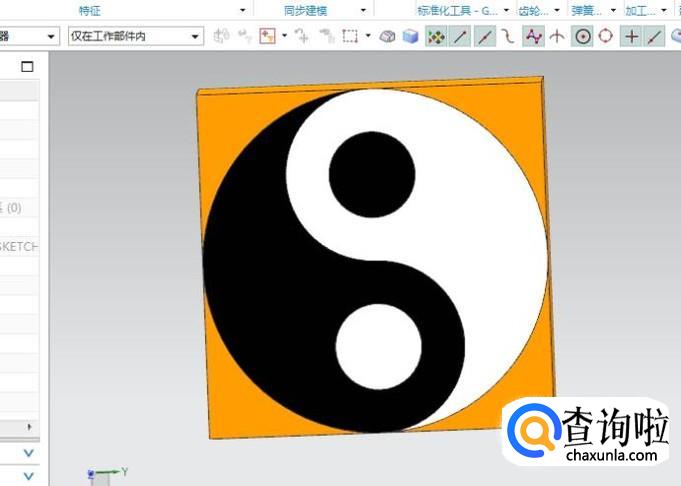Click the Pole snap icon
This screenshot has height=486, width=681.
coord(534,36)
